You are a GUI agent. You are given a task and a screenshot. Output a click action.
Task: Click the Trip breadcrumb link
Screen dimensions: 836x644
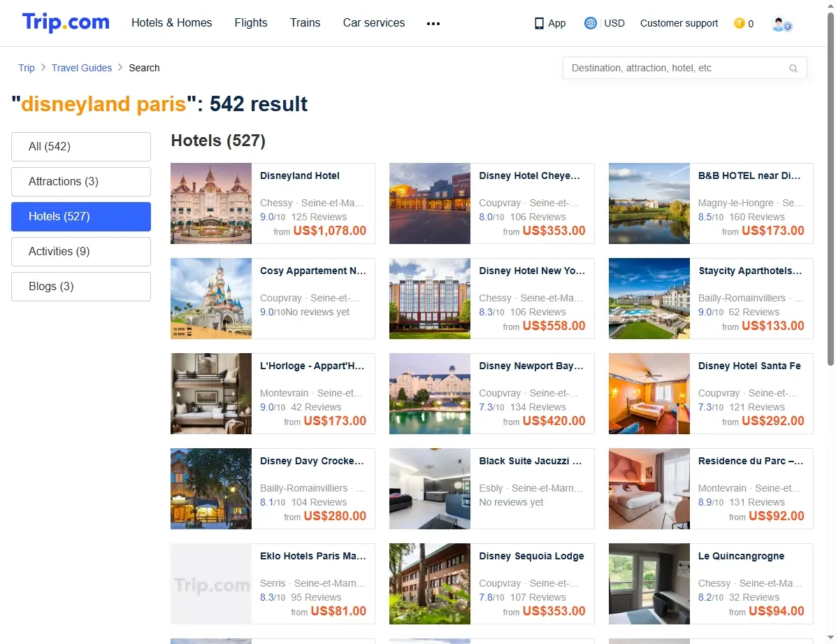tap(26, 68)
